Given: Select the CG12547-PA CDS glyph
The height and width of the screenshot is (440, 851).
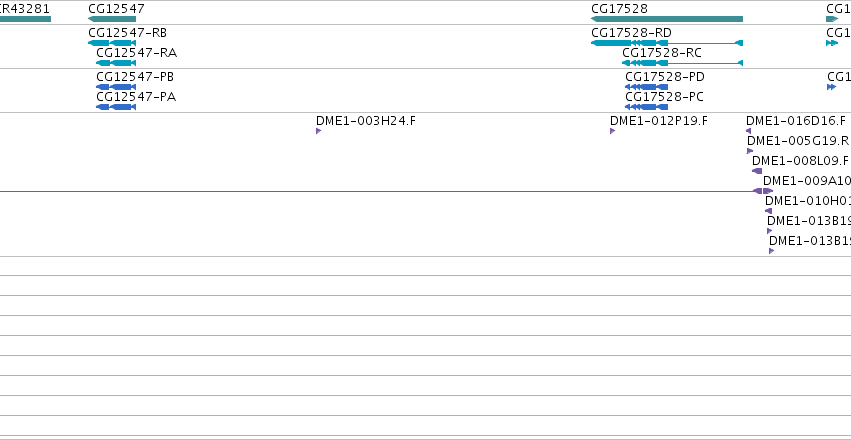Looking at the screenshot, I should coord(116,107).
